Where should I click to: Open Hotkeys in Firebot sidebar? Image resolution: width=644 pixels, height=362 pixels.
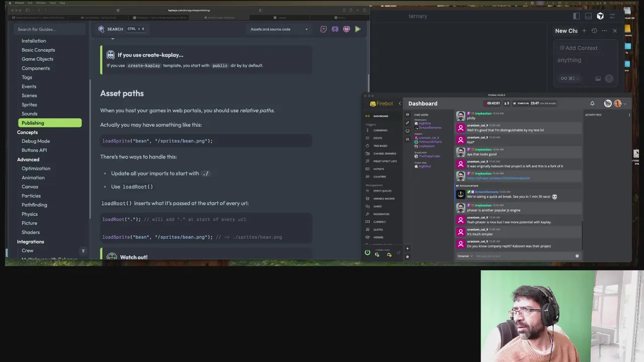coord(379,169)
